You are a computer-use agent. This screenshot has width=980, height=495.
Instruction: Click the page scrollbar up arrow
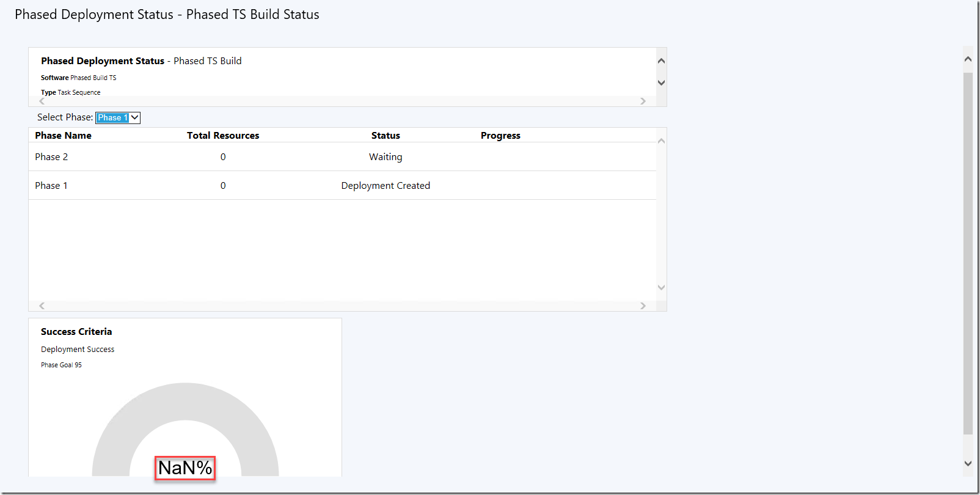[968, 59]
